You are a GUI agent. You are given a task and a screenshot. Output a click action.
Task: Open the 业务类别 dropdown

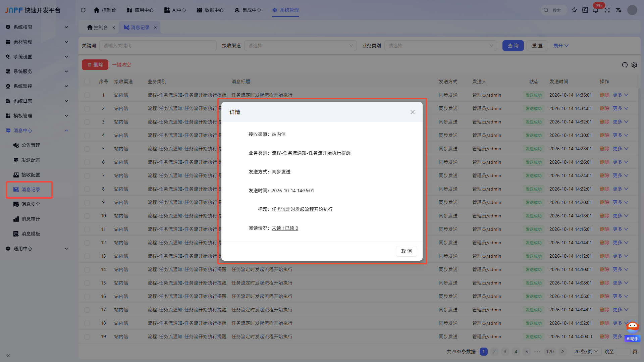(x=441, y=46)
